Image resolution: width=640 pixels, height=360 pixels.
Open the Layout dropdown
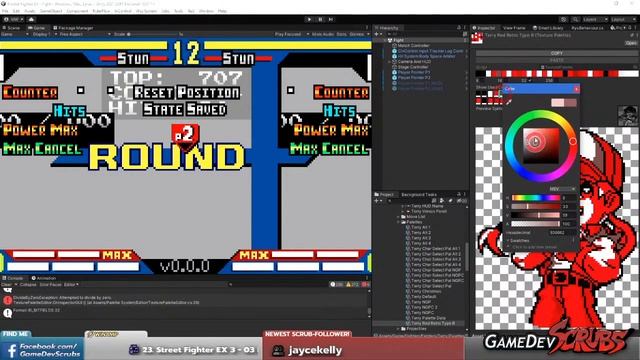[x=623, y=19]
